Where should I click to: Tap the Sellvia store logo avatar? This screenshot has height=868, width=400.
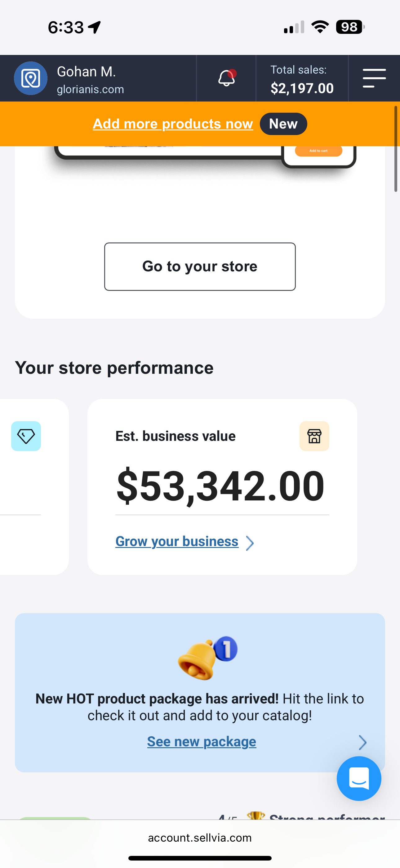pyautogui.click(x=31, y=78)
